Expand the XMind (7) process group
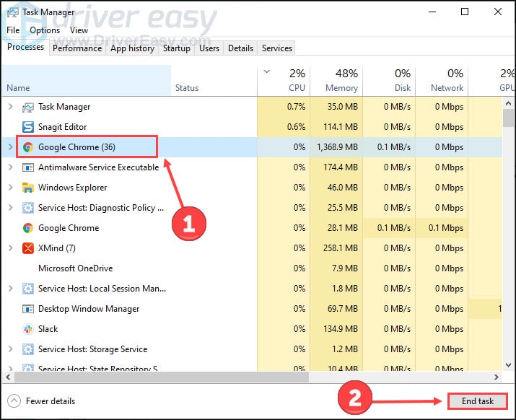 10,248
